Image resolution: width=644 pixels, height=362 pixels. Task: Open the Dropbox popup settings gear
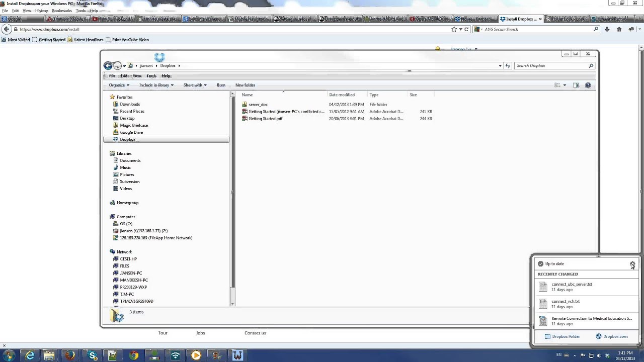(x=632, y=263)
